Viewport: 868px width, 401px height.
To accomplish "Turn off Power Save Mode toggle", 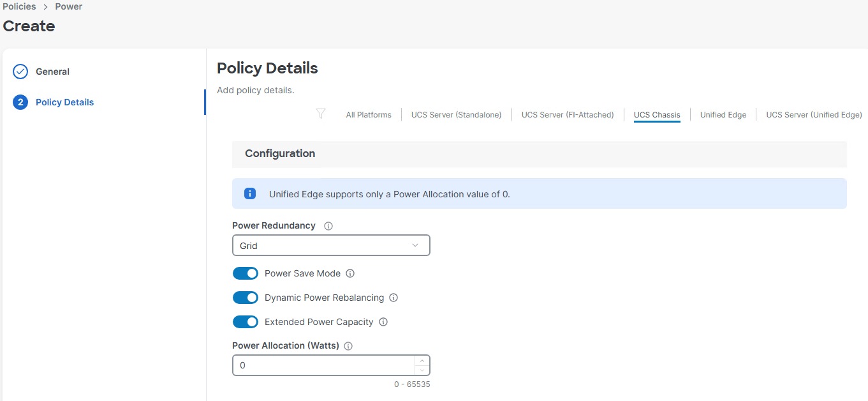I will click(246, 273).
